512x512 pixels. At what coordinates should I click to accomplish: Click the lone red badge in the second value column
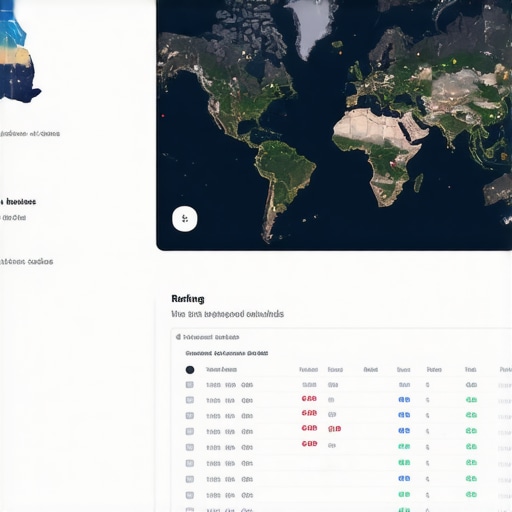tap(334, 429)
